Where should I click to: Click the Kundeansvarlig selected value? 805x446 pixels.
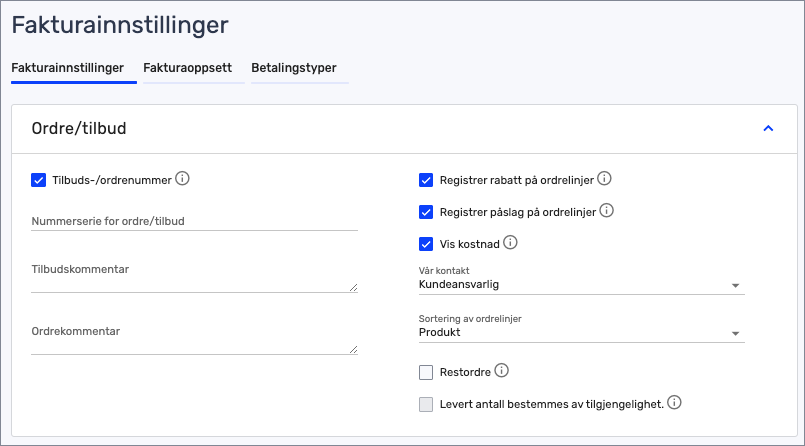click(x=459, y=284)
